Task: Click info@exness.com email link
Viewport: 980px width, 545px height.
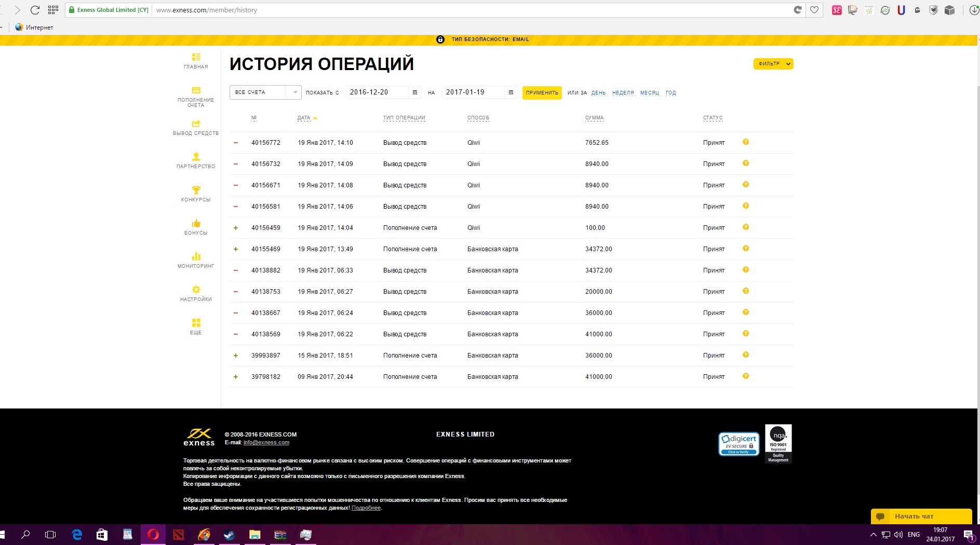Action: [266, 443]
